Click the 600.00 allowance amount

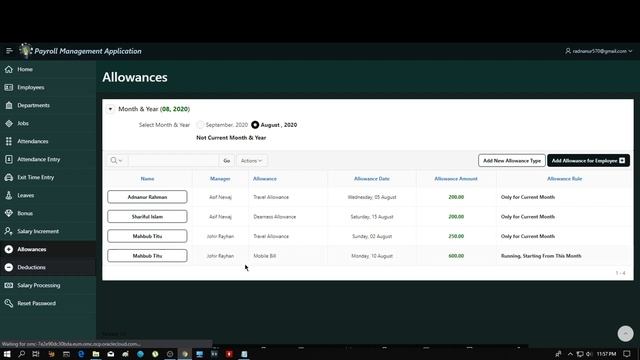tap(456, 256)
